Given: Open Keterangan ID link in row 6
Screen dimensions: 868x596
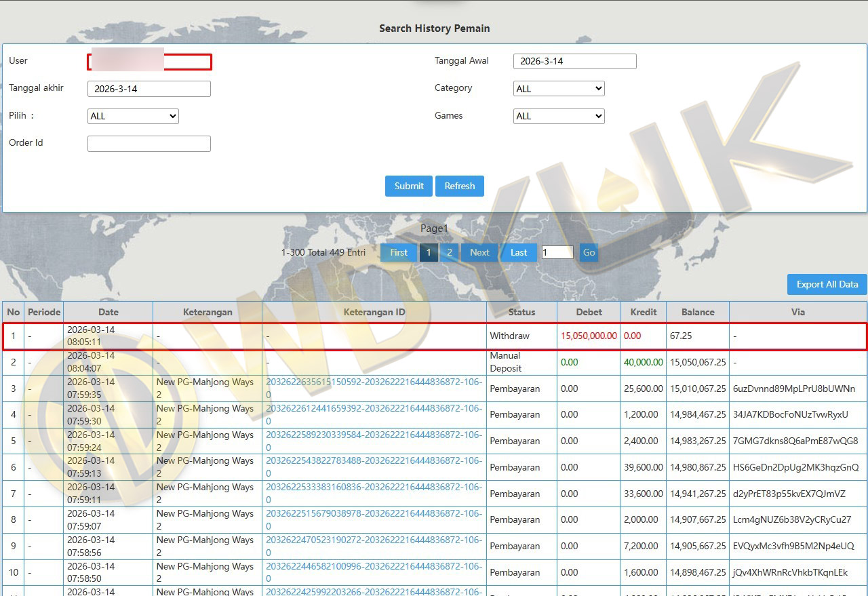Looking at the screenshot, I should point(374,461).
